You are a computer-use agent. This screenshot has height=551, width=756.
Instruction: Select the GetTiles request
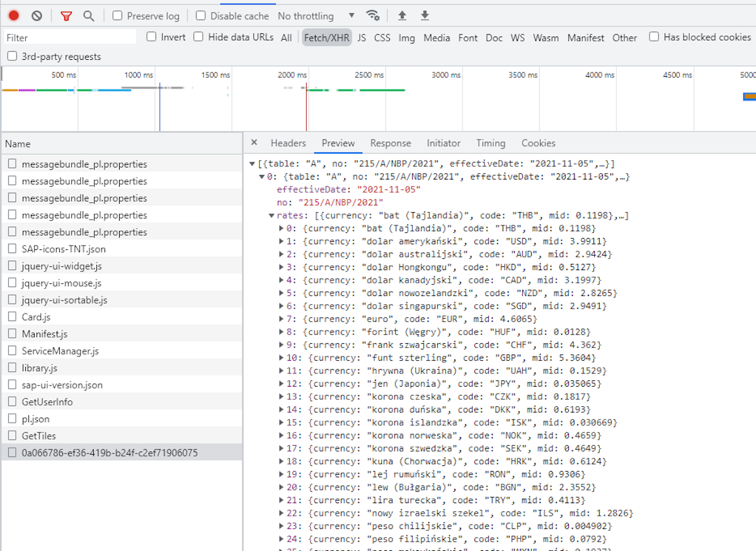coord(122,436)
